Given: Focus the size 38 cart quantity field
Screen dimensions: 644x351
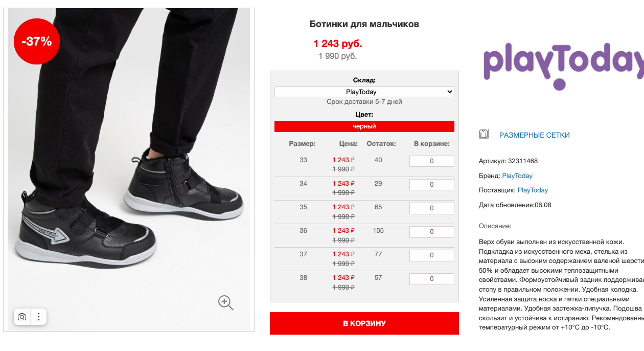Looking at the screenshot, I should (x=431, y=279).
